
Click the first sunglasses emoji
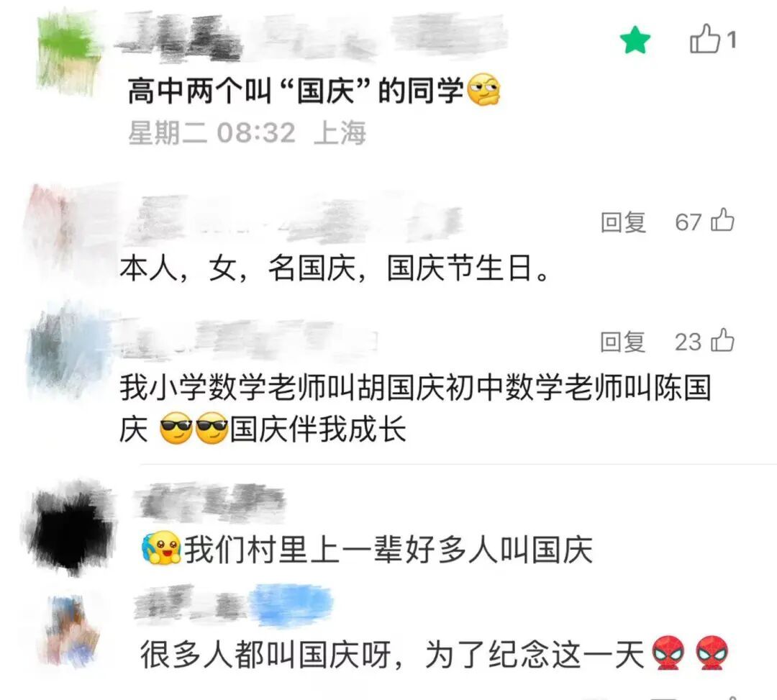[176, 428]
